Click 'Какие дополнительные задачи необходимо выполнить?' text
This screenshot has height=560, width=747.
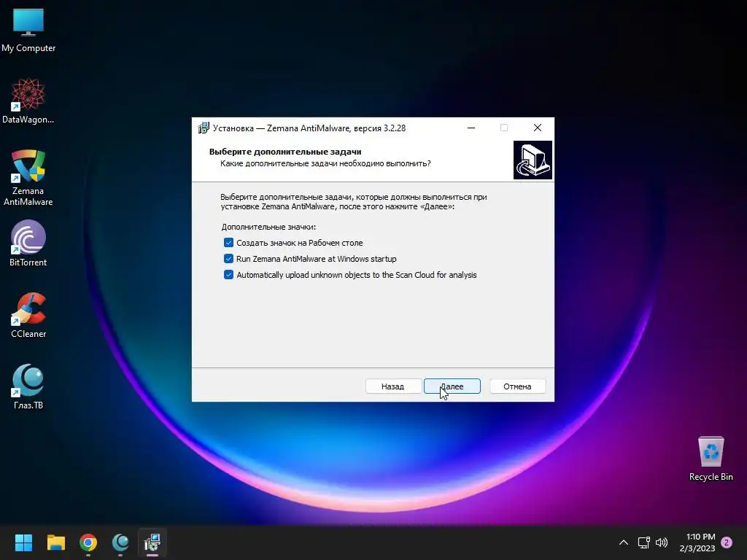[x=325, y=163]
